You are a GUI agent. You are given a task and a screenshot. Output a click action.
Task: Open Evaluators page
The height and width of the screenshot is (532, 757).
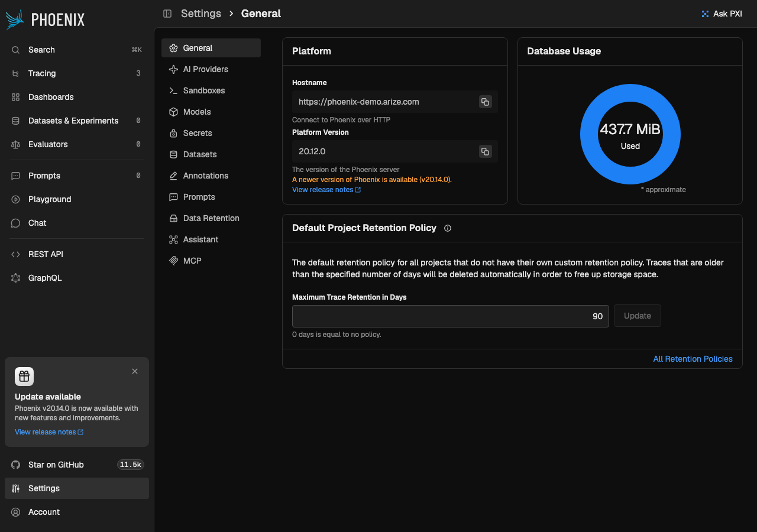tap(77, 144)
